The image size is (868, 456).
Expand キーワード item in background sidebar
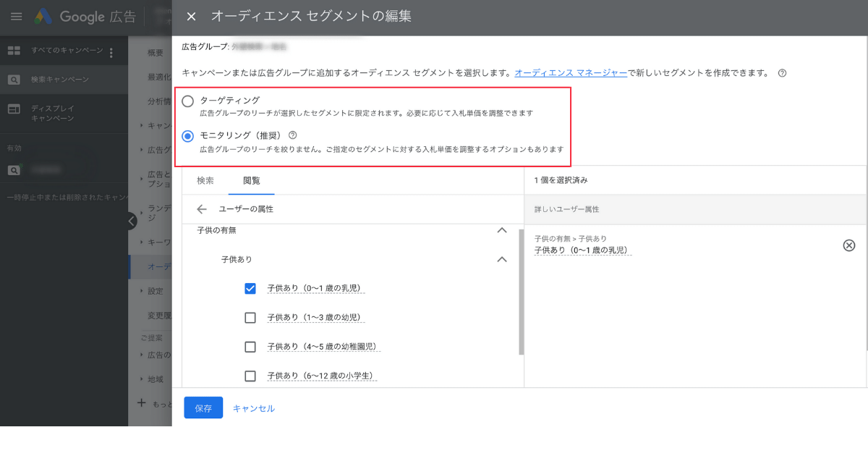142,242
